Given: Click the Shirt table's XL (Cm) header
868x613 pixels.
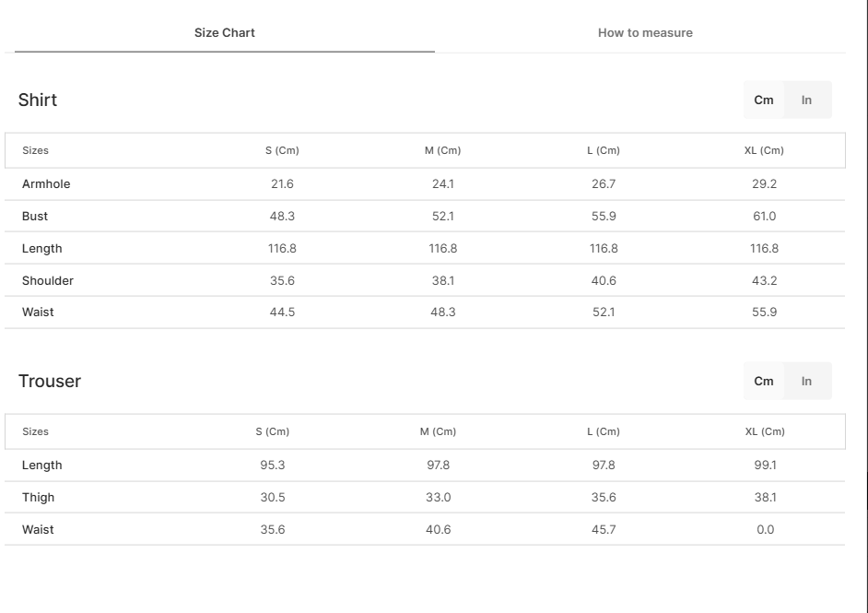Looking at the screenshot, I should tap(764, 150).
